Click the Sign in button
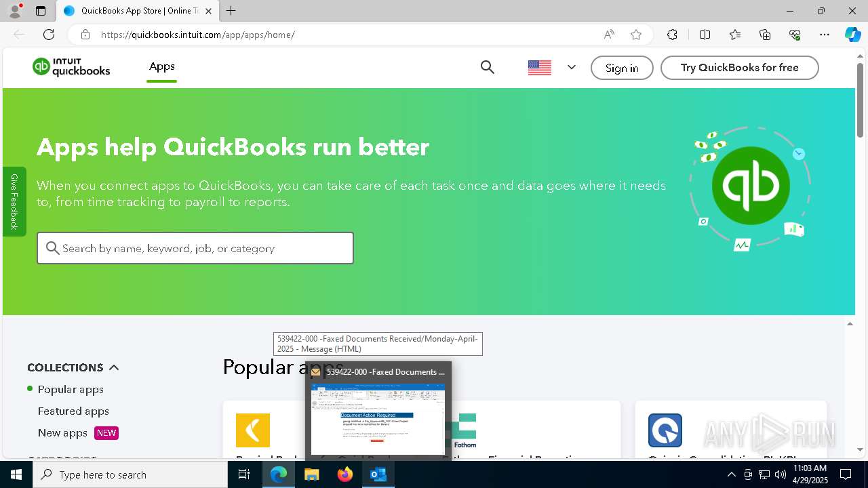Image resolution: width=868 pixels, height=488 pixels. pos(622,68)
